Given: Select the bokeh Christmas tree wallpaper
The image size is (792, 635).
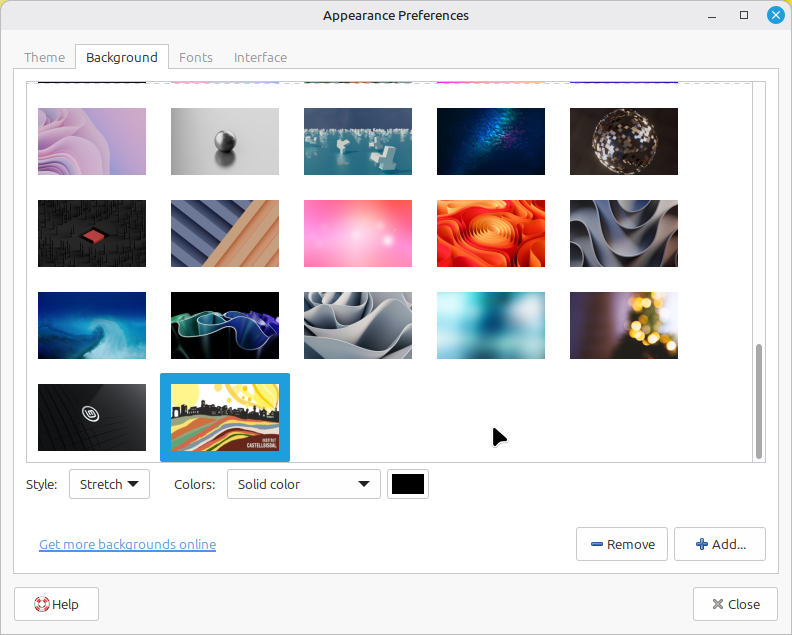Looking at the screenshot, I should pyautogui.click(x=624, y=325).
